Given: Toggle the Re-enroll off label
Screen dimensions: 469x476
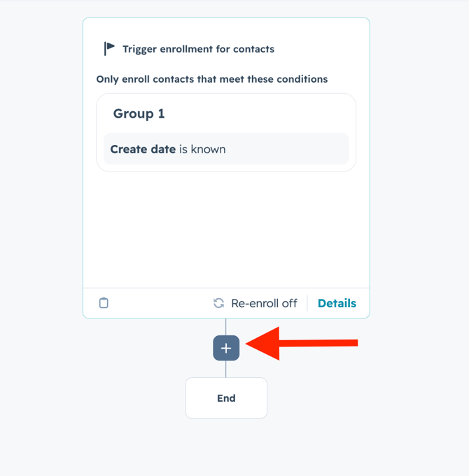Looking at the screenshot, I should tap(264, 303).
